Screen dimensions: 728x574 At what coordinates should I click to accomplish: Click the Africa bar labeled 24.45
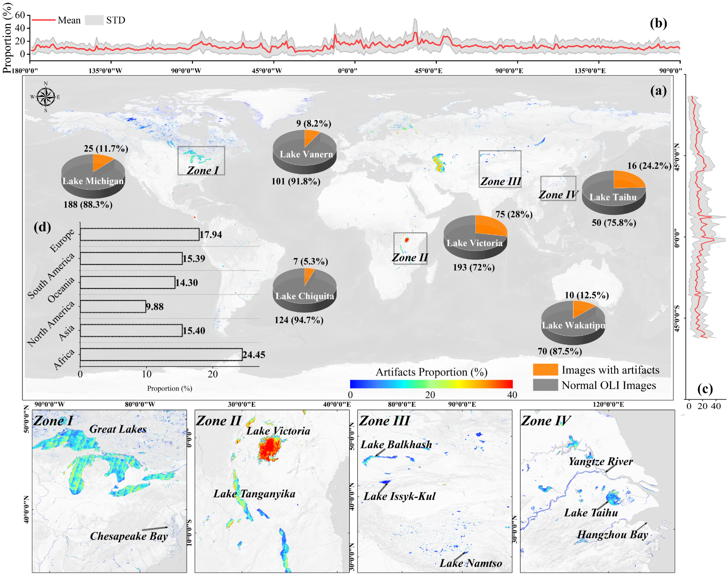click(161, 354)
